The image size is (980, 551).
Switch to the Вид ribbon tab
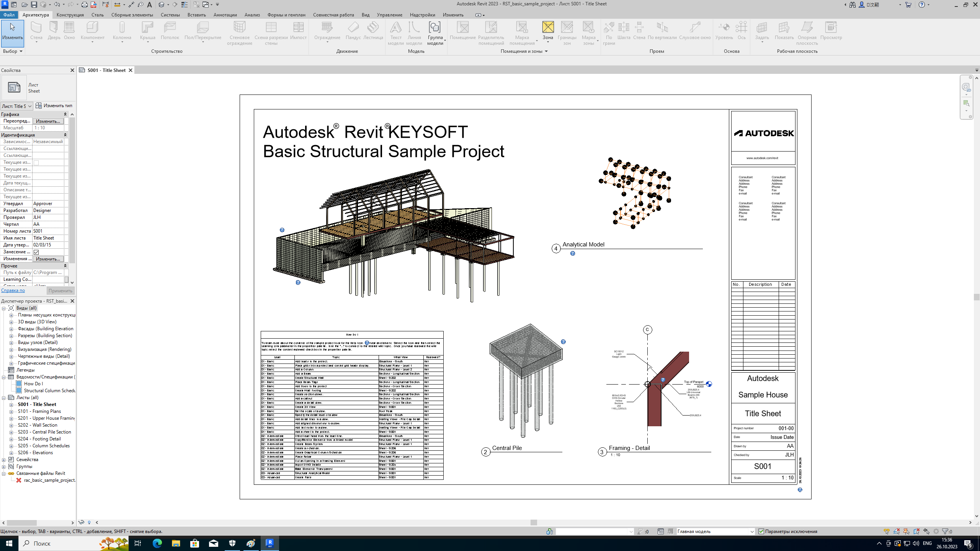click(x=366, y=15)
